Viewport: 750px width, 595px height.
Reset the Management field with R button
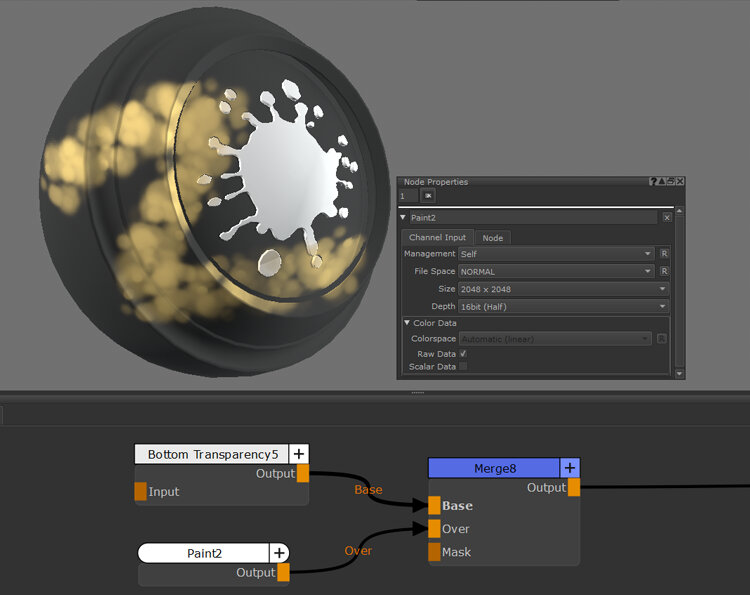pos(664,254)
